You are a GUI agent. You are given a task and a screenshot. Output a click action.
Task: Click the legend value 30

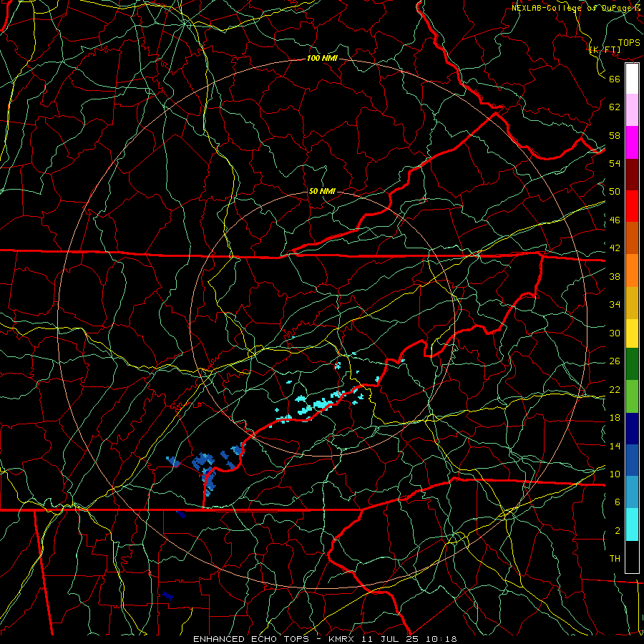coord(615,333)
